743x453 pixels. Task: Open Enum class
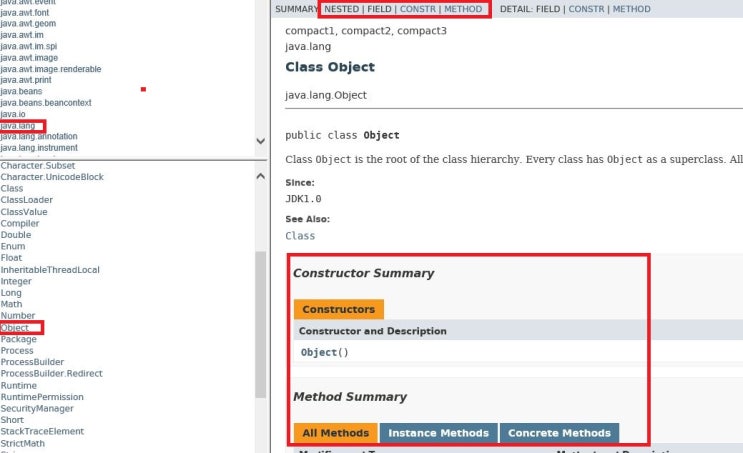(13, 246)
